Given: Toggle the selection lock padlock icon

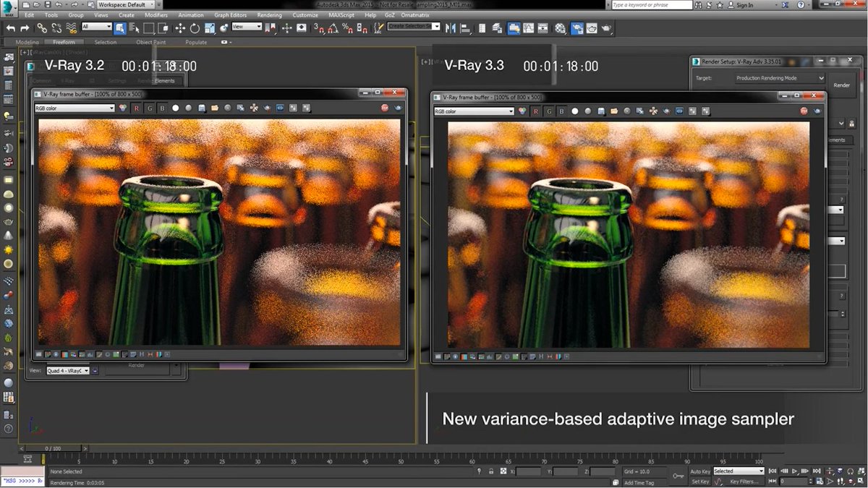Looking at the screenshot, I should [490, 471].
